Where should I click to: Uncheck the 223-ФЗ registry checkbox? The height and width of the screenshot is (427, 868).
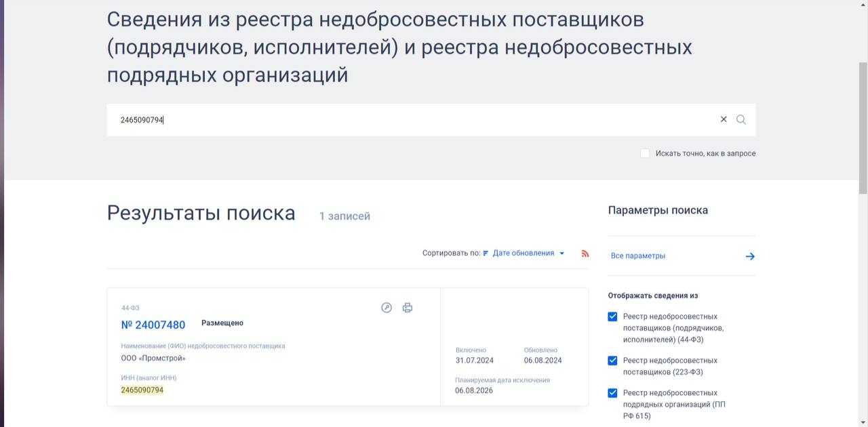pyautogui.click(x=613, y=361)
